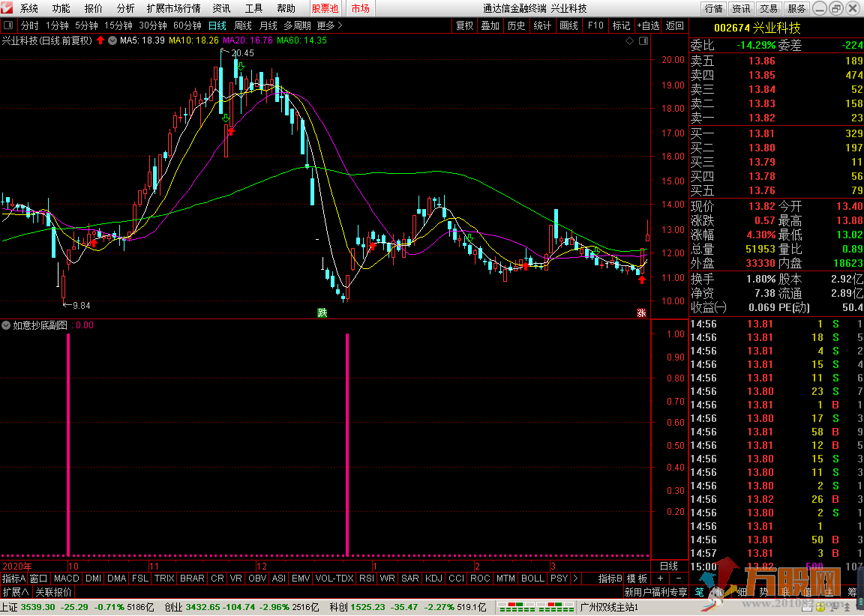This screenshot has width=864, height=616.
Task: Select the KDJ indicator tab
Action: coord(434,578)
